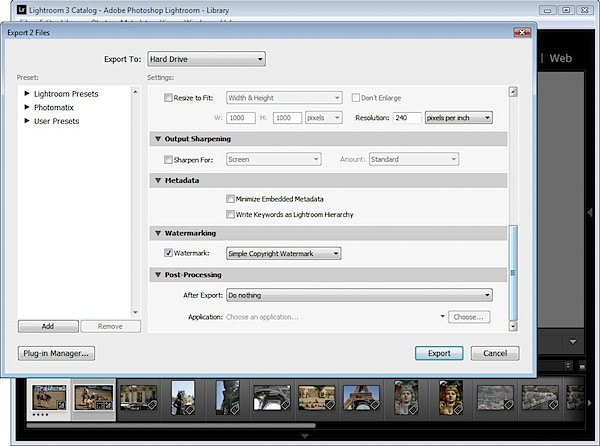Open the After Export dropdown
The height and width of the screenshot is (446, 600).
tap(359, 295)
